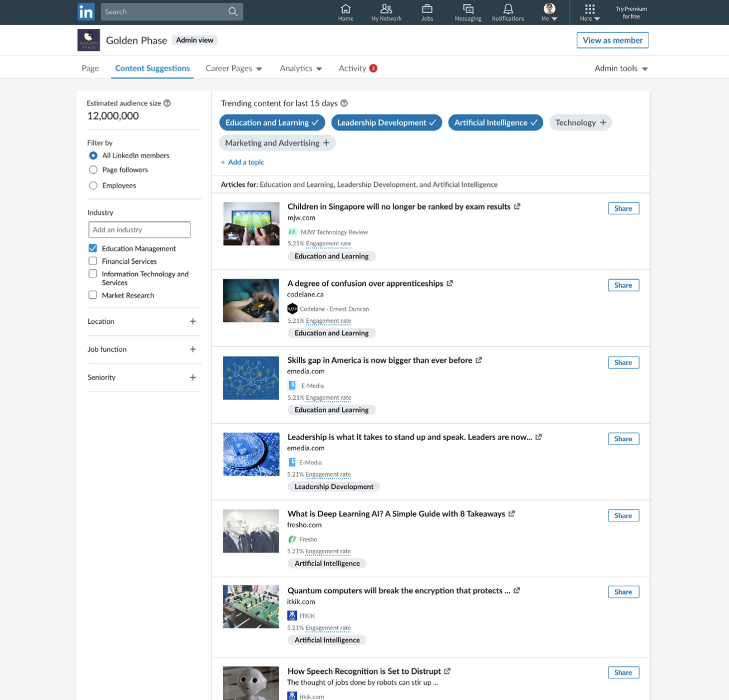
Task: Switch to the Page tab
Action: (90, 68)
